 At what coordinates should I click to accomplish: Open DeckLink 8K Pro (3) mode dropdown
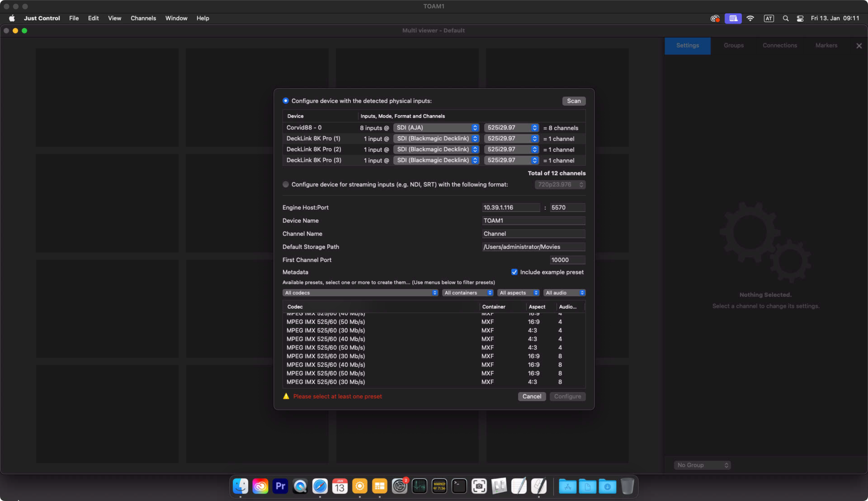436,160
